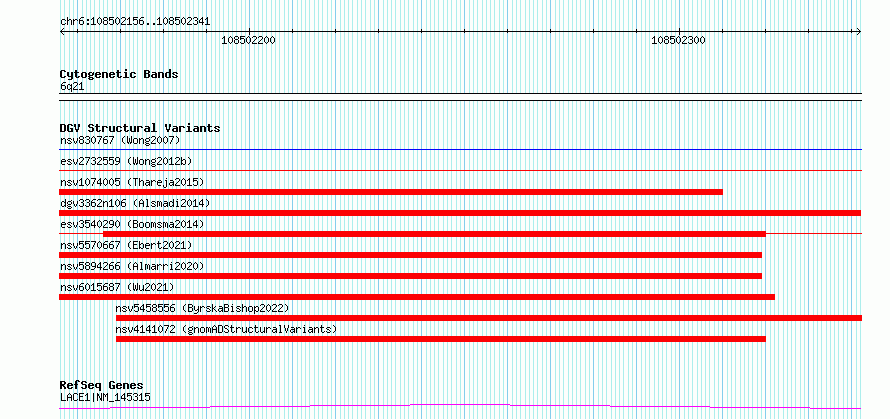The height and width of the screenshot is (419, 890).
Task: Click the thin red line of esv2732559
Action: click(460, 170)
